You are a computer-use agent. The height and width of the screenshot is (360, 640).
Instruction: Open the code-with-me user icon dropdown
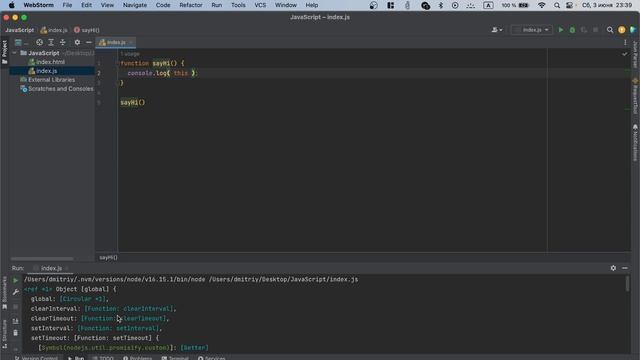coord(497,30)
